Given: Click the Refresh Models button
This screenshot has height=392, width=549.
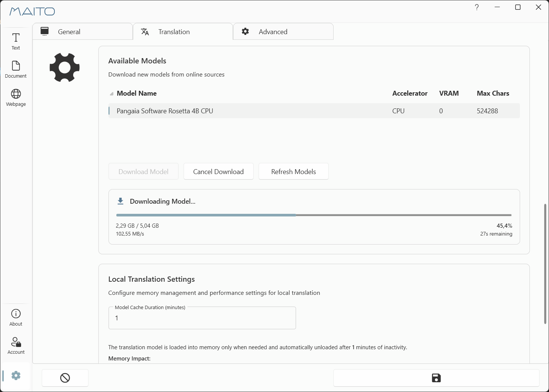Looking at the screenshot, I should pyautogui.click(x=293, y=171).
